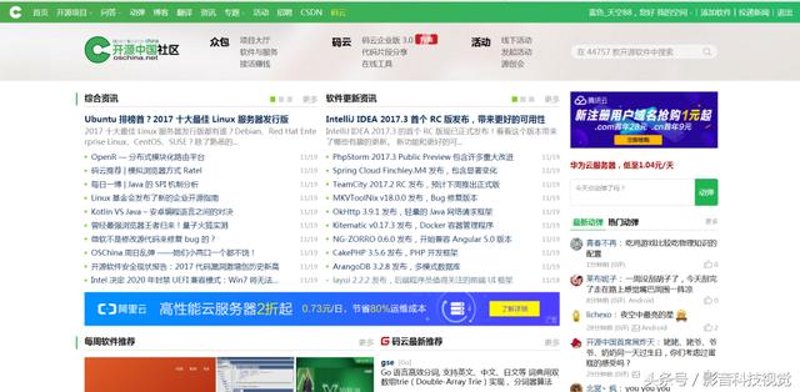
Task: Open the OpenR routing platform news item
Action: click(x=147, y=157)
